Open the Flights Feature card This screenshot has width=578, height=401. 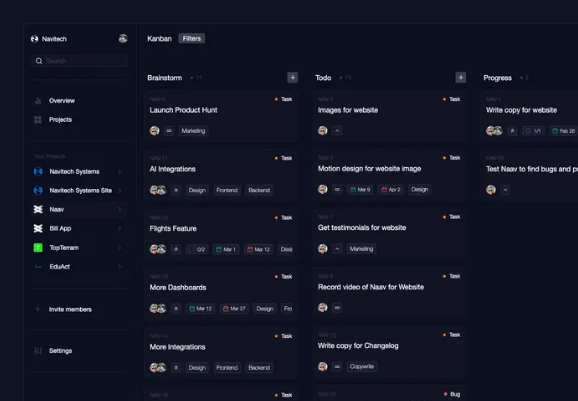point(221,235)
